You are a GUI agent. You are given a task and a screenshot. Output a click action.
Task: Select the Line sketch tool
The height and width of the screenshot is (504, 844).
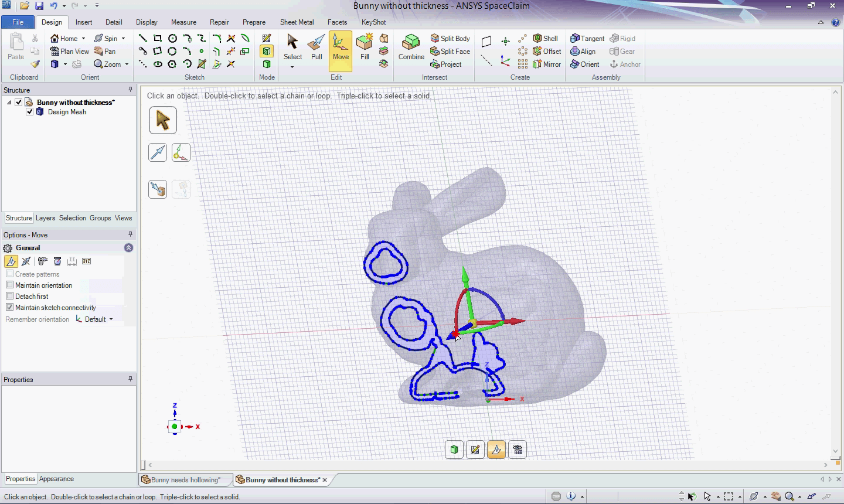[142, 38]
